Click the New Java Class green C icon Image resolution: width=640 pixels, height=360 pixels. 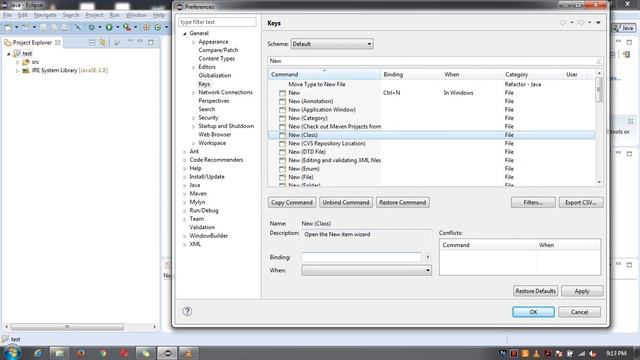tap(158, 27)
